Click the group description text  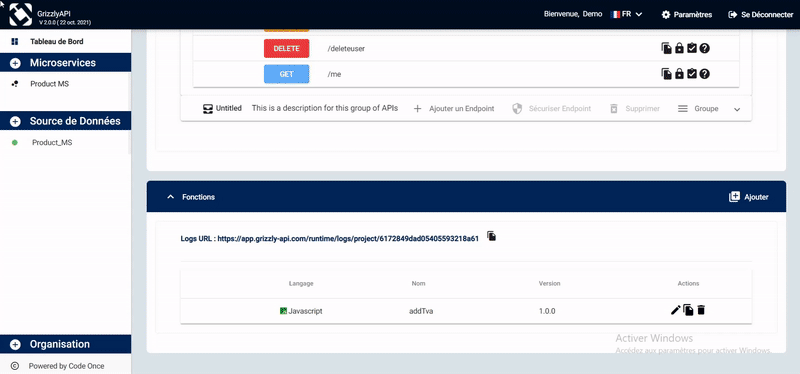click(x=324, y=108)
